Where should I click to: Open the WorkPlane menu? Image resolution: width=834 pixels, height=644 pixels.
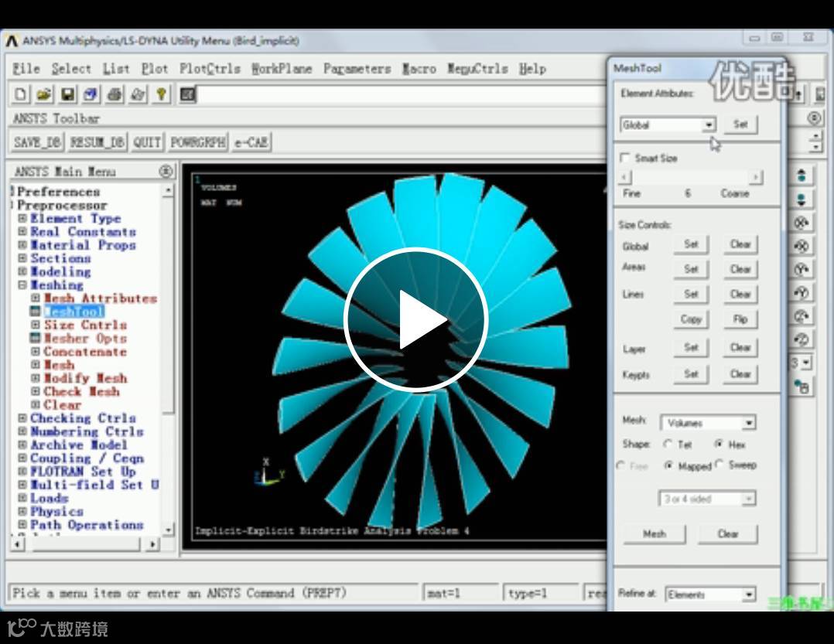point(282,69)
